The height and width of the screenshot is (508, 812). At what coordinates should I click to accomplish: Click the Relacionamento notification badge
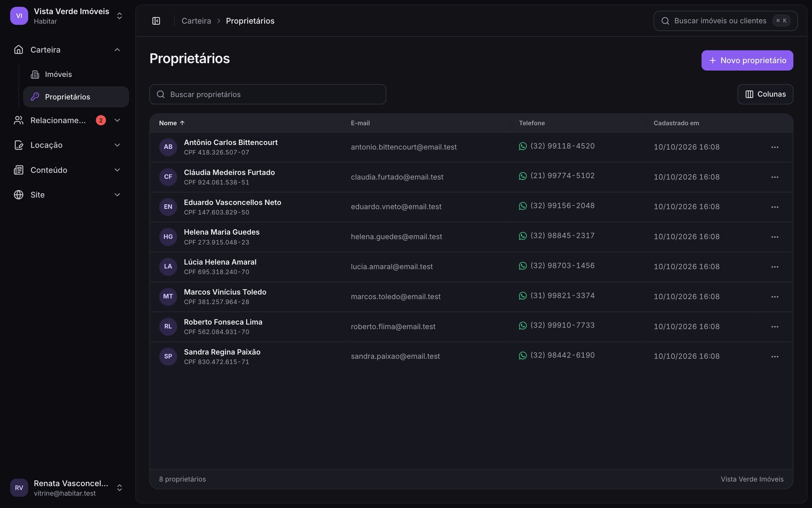coord(101,120)
